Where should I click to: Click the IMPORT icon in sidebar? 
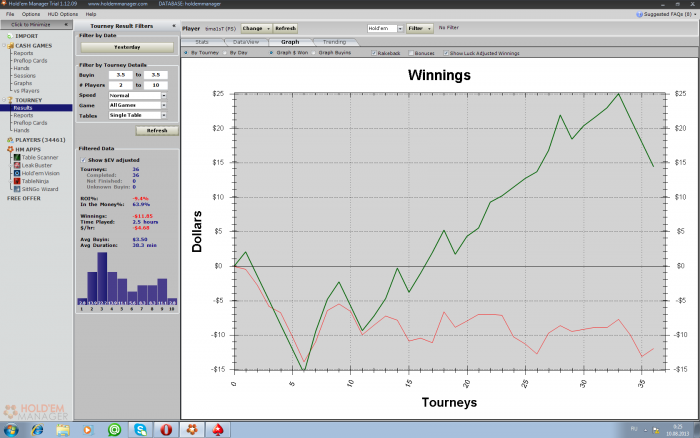10,36
